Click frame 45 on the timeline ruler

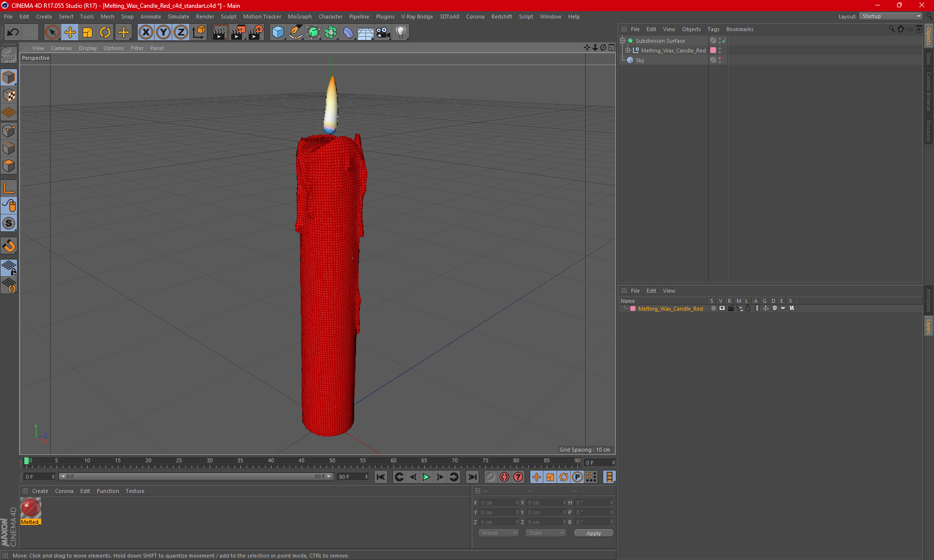tap(302, 460)
